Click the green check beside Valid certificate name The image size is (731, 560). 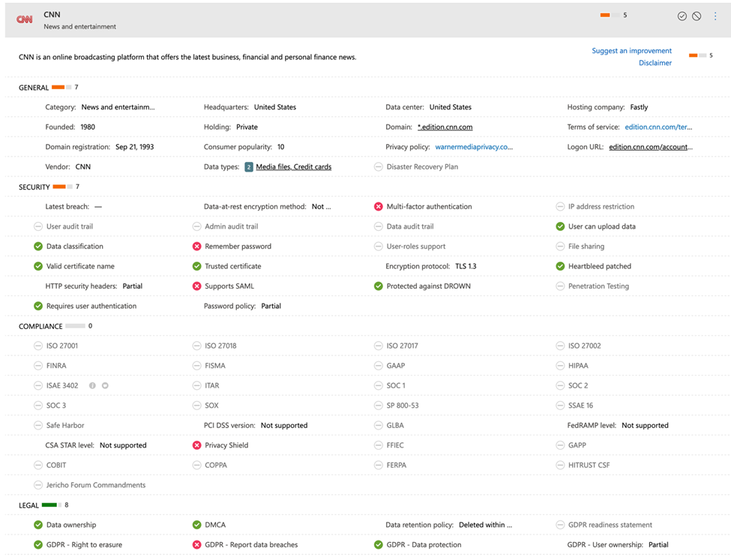tap(38, 266)
